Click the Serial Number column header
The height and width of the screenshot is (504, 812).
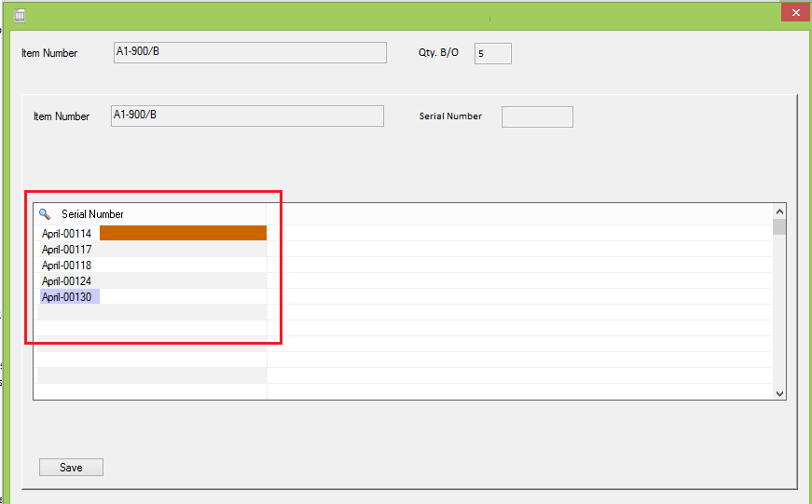point(92,214)
